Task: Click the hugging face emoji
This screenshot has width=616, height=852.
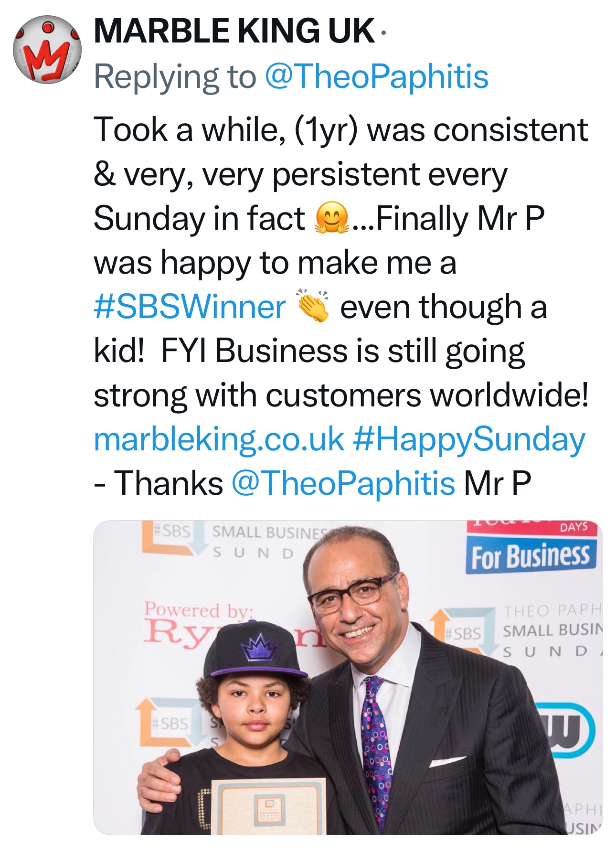Action: pyautogui.click(x=332, y=218)
